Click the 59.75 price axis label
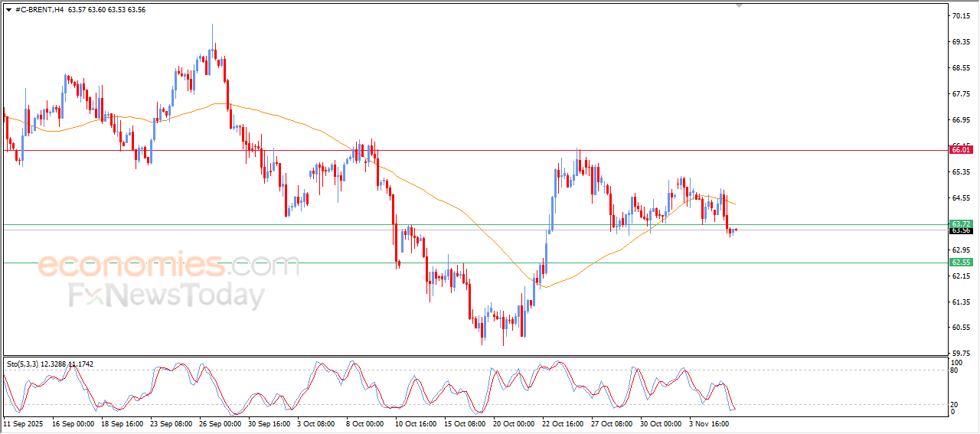This screenshot has width=980, height=434. click(x=960, y=354)
